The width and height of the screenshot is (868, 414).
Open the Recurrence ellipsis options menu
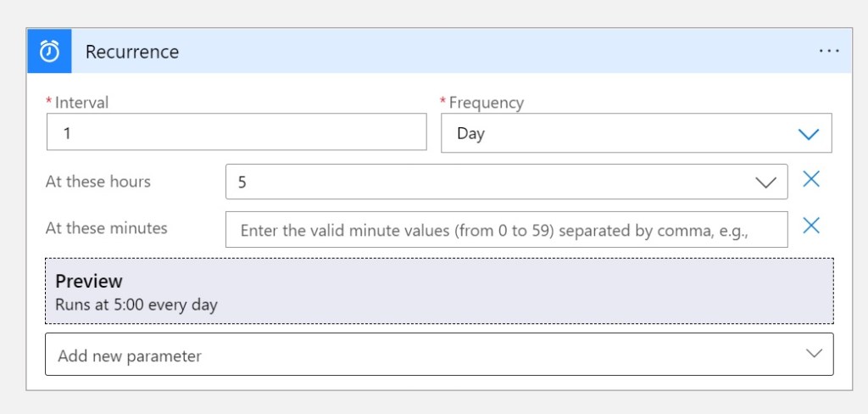point(829,52)
